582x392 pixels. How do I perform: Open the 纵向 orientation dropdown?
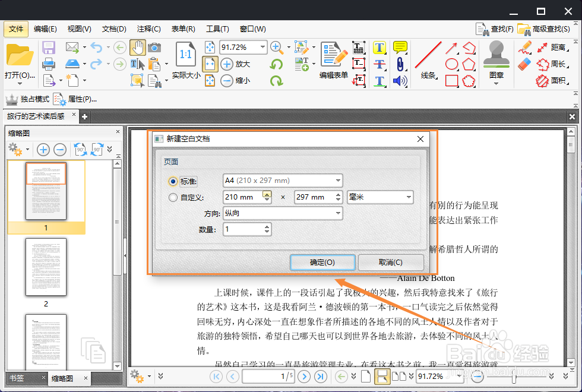coord(283,213)
